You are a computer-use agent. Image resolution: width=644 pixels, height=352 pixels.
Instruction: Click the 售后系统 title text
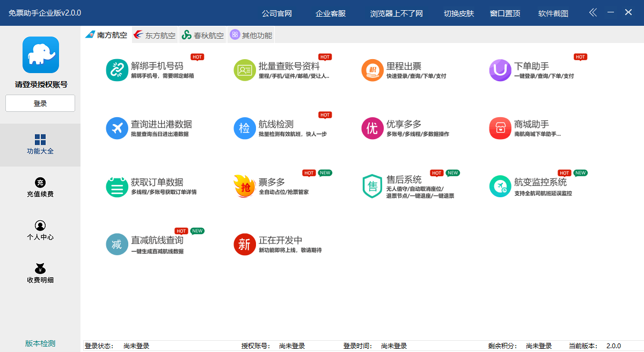[x=404, y=179]
